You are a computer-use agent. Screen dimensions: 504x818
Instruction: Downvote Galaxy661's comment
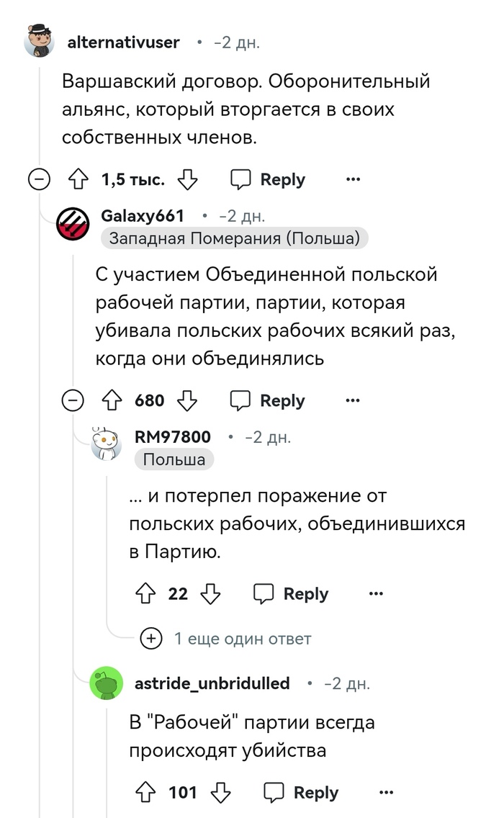pyautogui.click(x=187, y=400)
